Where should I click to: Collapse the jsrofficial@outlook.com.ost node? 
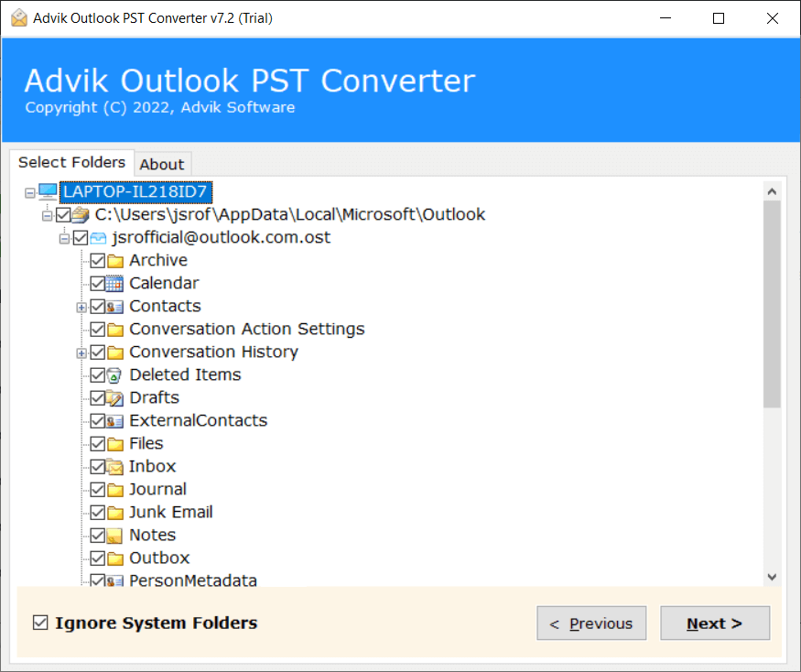coord(64,239)
